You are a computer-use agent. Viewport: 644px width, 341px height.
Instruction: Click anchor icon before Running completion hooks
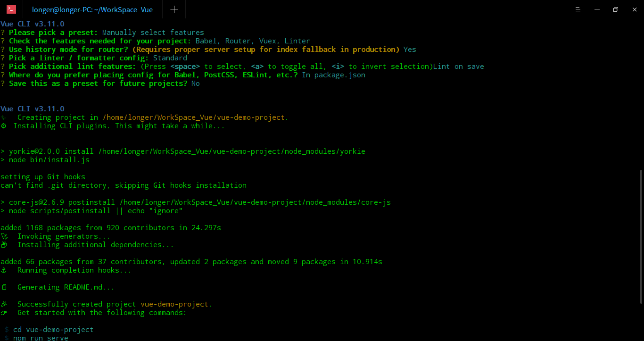click(x=4, y=270)
